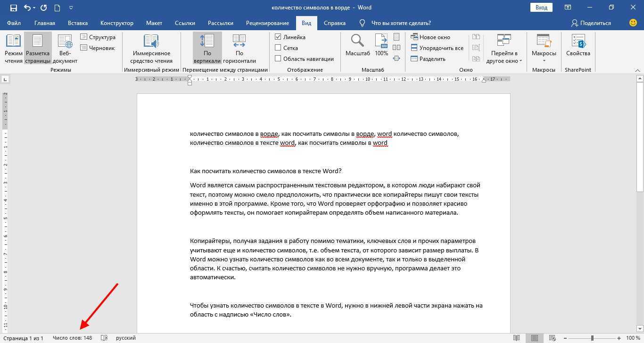Click language indicator 'русский' in status bar
The height and width of the screenshot is (343, 644).
(126, 338)
